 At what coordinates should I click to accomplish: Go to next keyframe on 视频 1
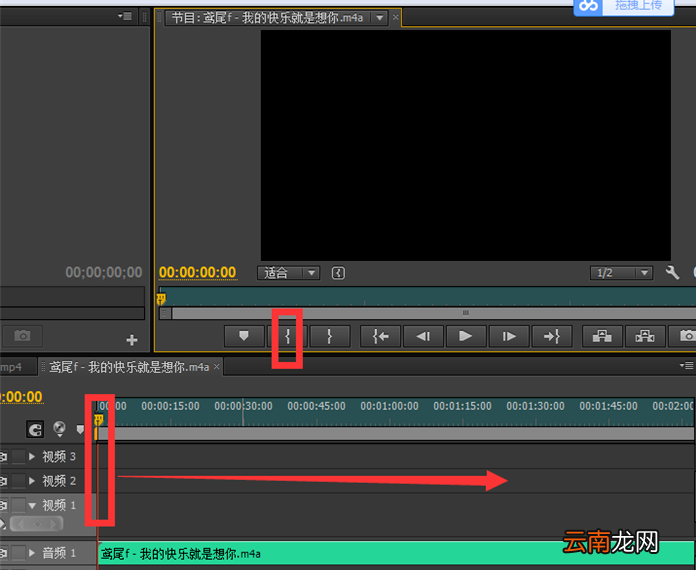click(x=54, y=524)
